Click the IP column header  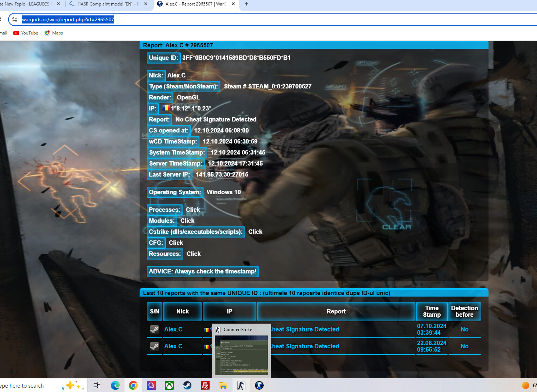(230, 312)
